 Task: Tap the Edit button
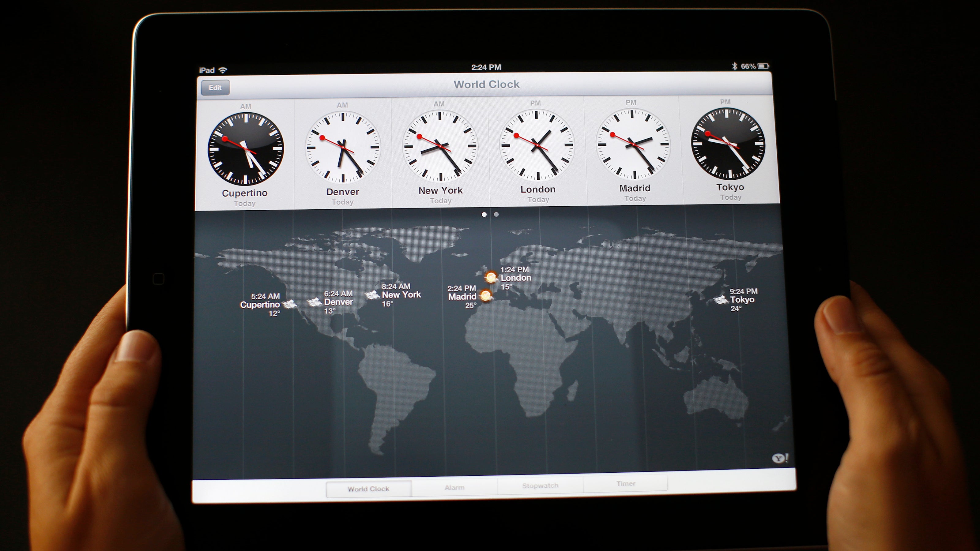coord(215,88)
